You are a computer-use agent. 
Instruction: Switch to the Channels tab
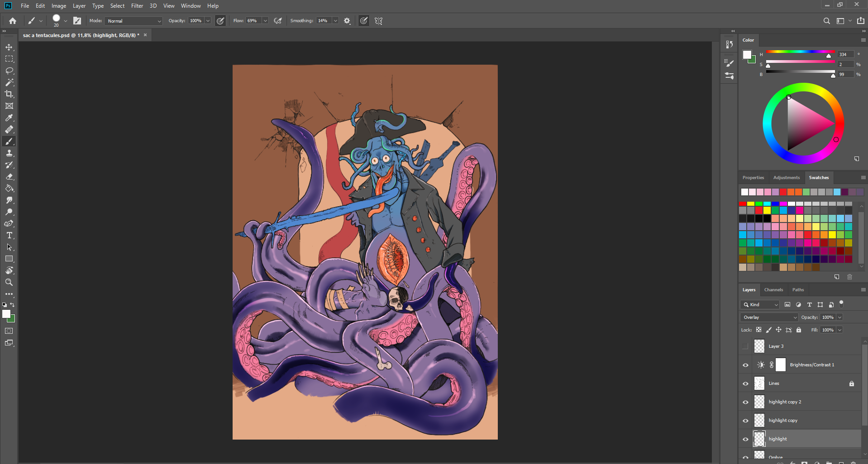coord(773,290)
